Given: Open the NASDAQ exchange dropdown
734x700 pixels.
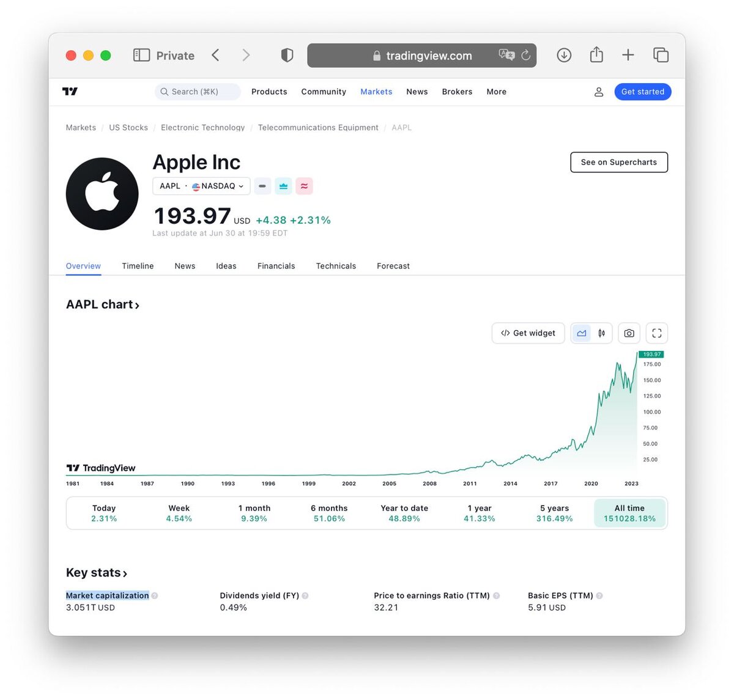Looking at the screenshot, I should 241,186.
